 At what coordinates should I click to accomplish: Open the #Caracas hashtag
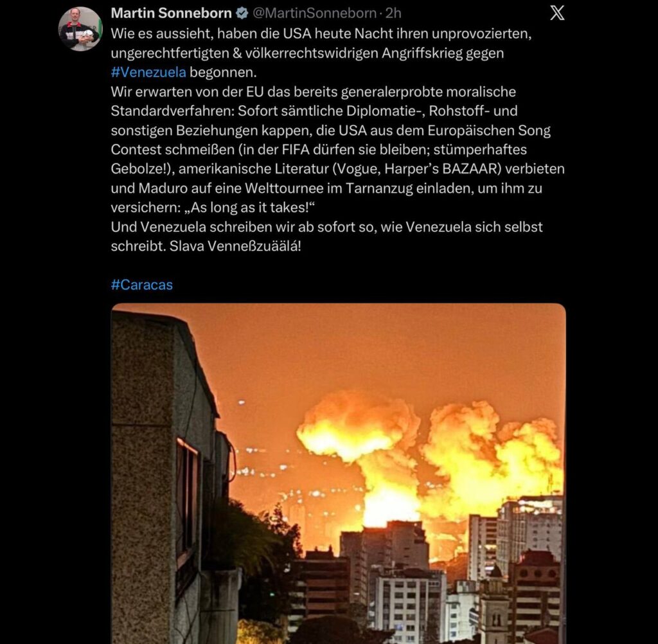142,285
